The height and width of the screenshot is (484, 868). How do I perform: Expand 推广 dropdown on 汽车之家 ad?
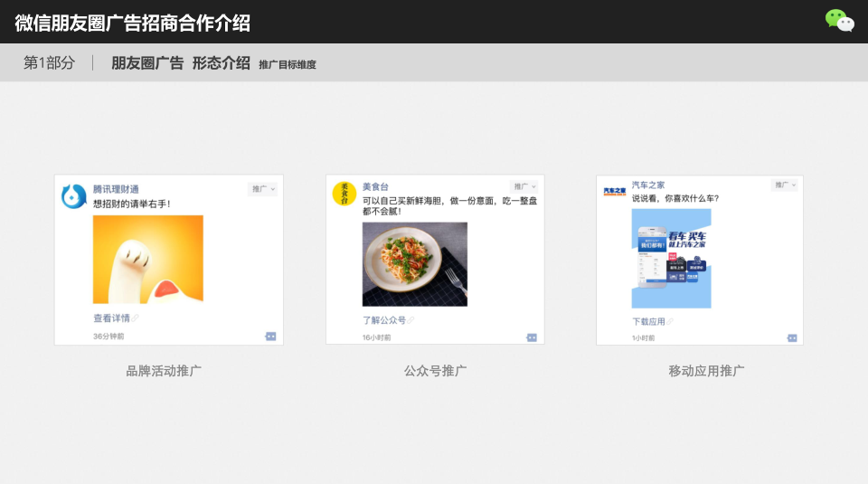[x=784, y=185]
